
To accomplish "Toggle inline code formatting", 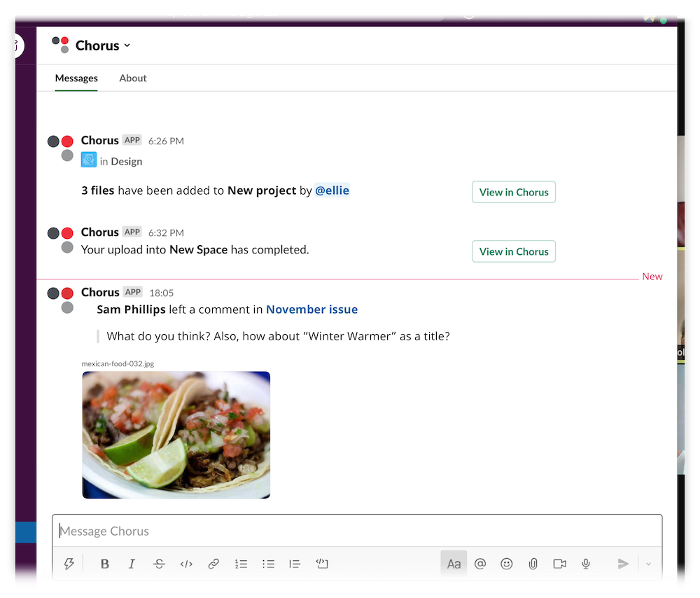I will point(186,564).
